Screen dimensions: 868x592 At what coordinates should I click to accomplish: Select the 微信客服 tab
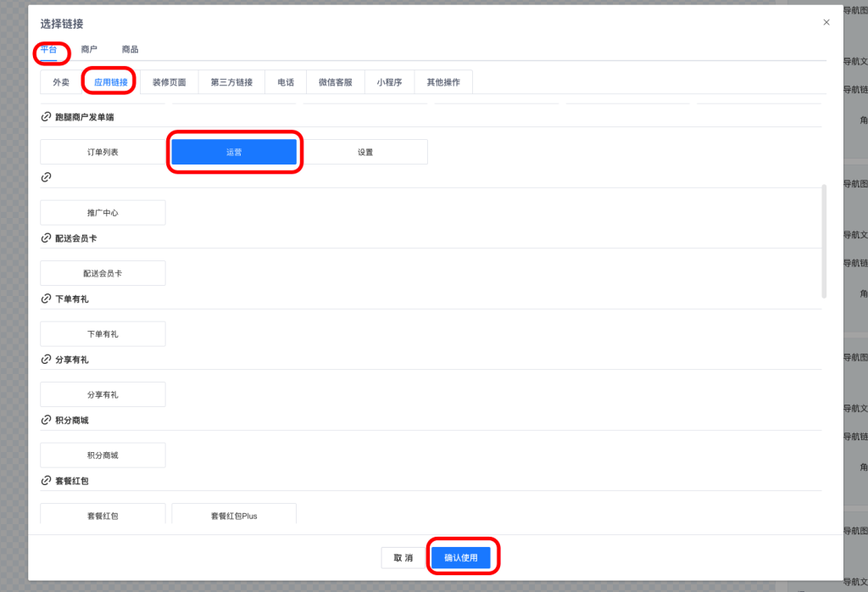coord(335,82)
